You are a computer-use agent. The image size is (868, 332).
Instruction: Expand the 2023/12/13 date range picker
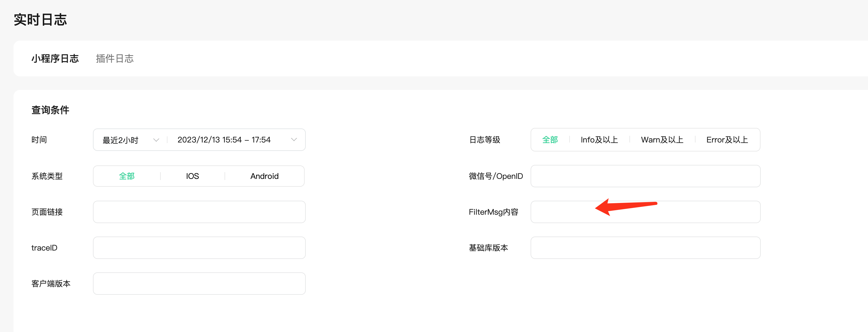(224, 140)
